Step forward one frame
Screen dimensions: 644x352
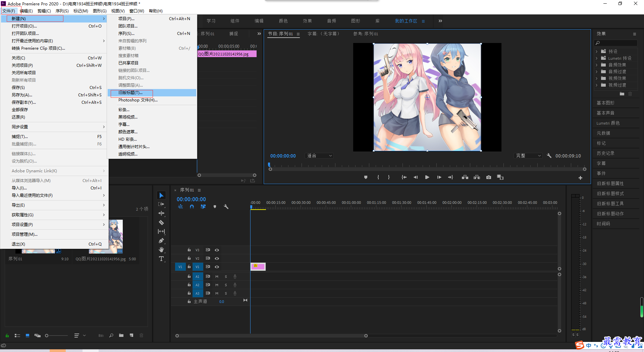[x=439, y=177]
